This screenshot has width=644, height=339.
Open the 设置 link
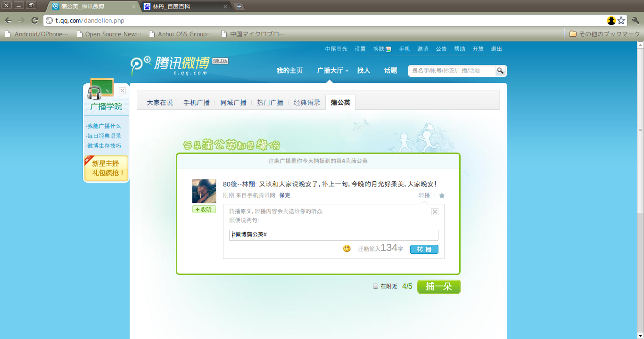point(360,49)
